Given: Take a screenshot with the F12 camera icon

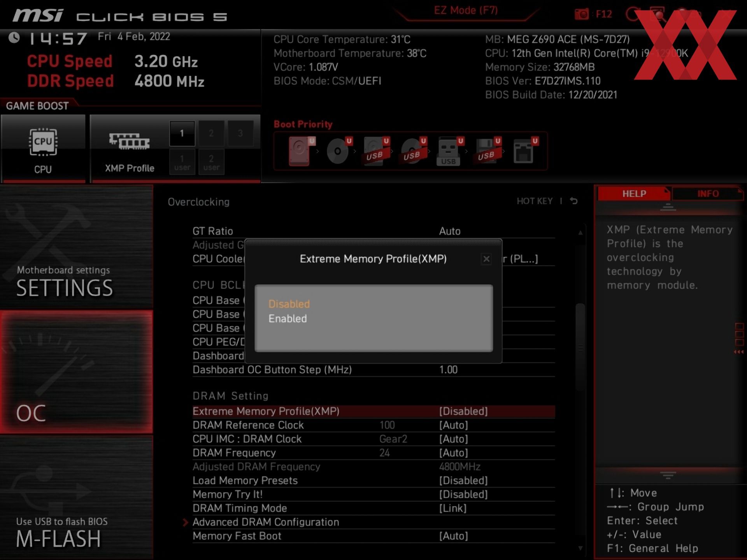Looking at the screenshot, I should tap(582, 14).
